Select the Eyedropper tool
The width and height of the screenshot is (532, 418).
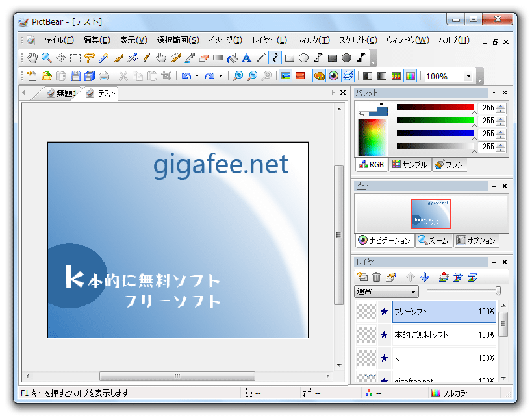(189, 58)
